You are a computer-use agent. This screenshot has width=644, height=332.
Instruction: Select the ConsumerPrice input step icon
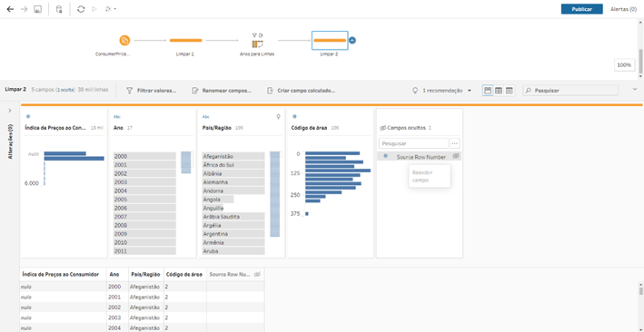point(124,40)
